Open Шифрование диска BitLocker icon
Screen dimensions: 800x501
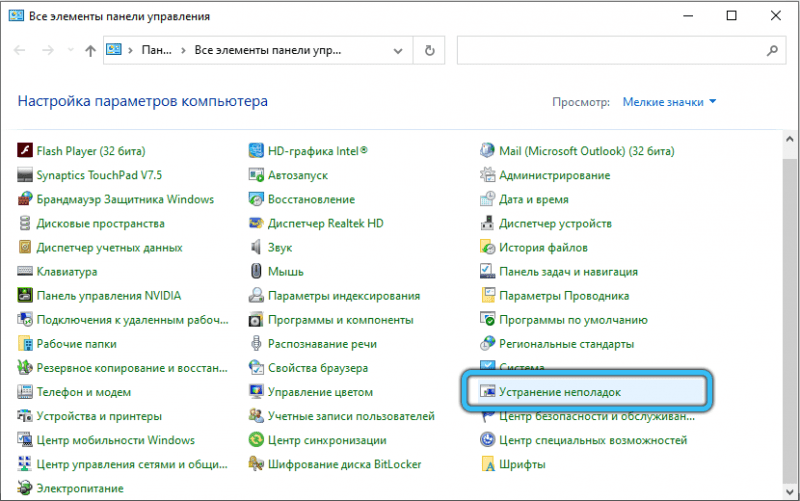pos(256,464)
